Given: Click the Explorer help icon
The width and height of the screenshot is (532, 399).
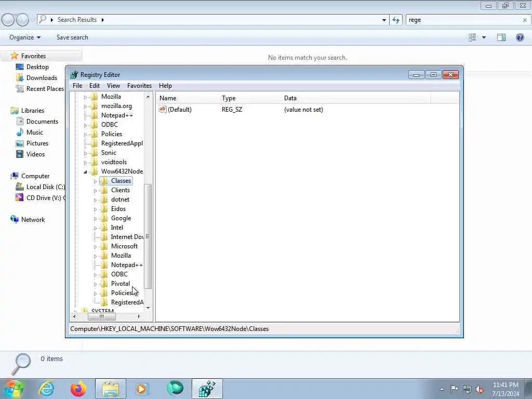Looking at the screenshot, I should [x=520, y=37].
